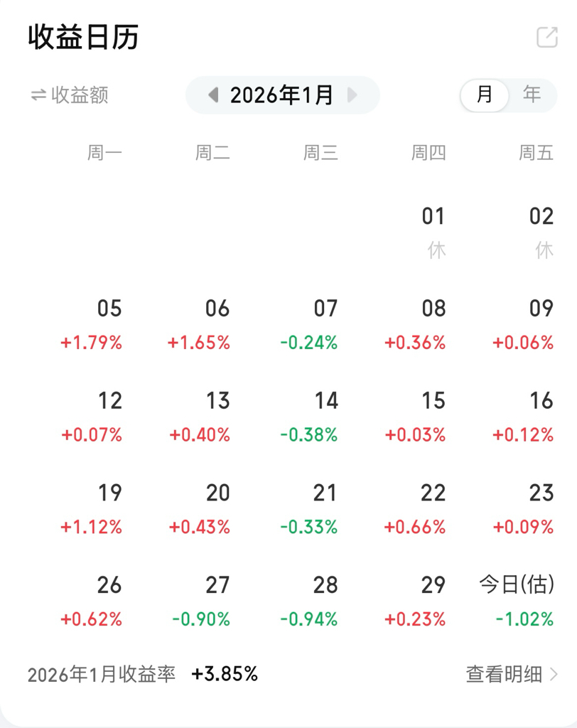This screenshot has height=728, width=577.
Task: Select holiday date 01 marked 休
Action: 433,232
